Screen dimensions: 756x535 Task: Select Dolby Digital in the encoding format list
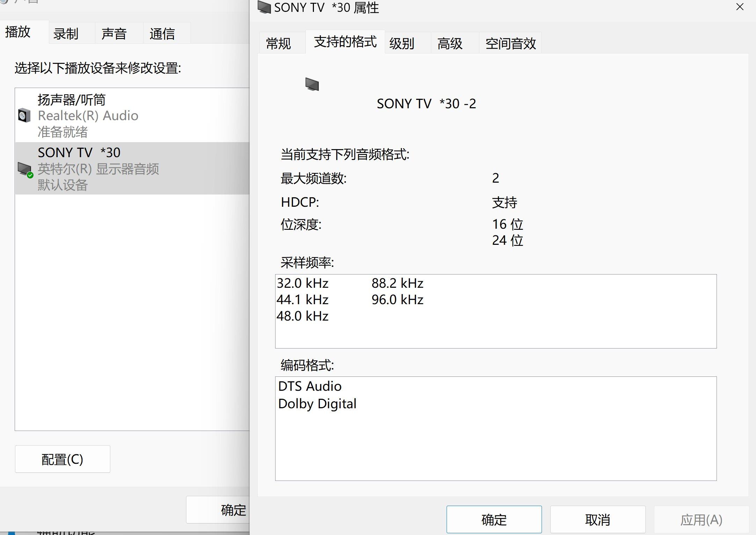pyautogui.click(x=317, y=404)
